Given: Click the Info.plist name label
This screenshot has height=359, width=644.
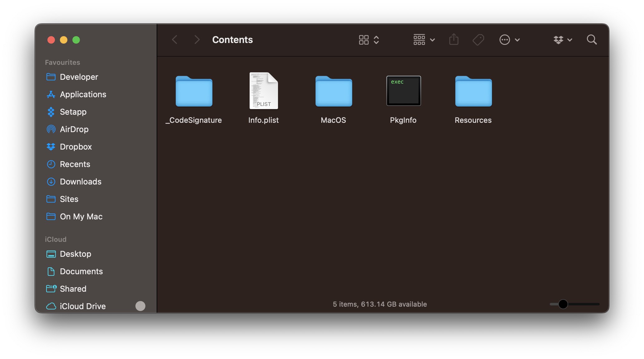Looking at the screenshot, I should tap(264, 120).
